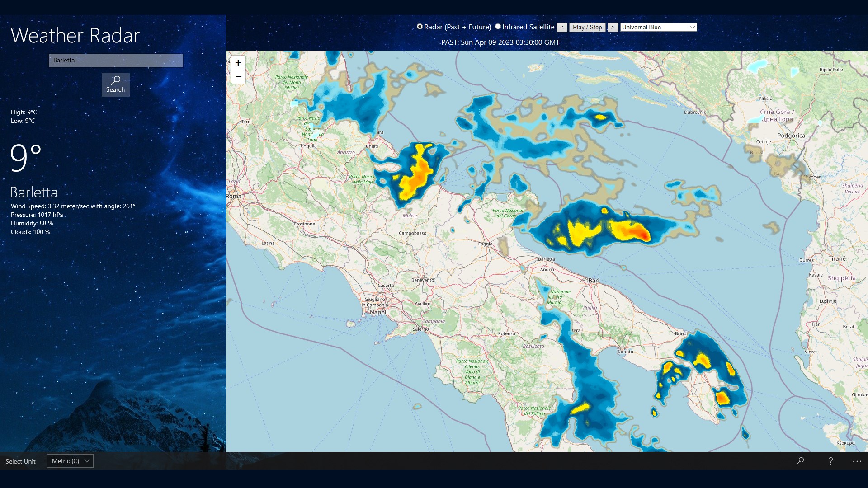Open Help via the question mark icon
This screenshot has height=488, width=868.
click(830, 461)
